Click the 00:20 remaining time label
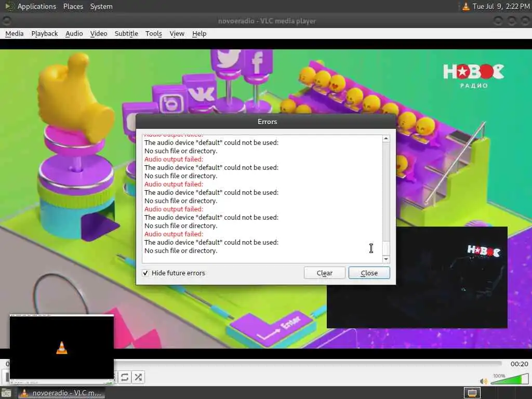 pos(519,364)
